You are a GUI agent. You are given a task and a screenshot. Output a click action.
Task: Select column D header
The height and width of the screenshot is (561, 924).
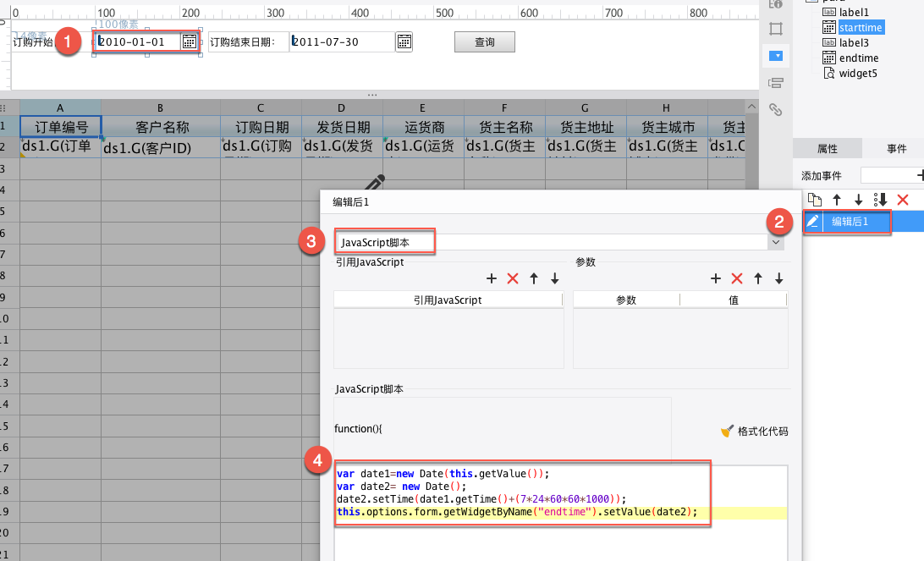coord(342,107)
